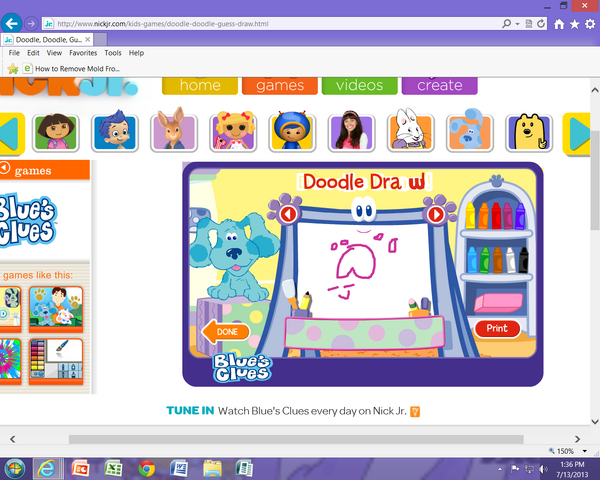Show previous characters with left carousel arrow

coord(11,134)
